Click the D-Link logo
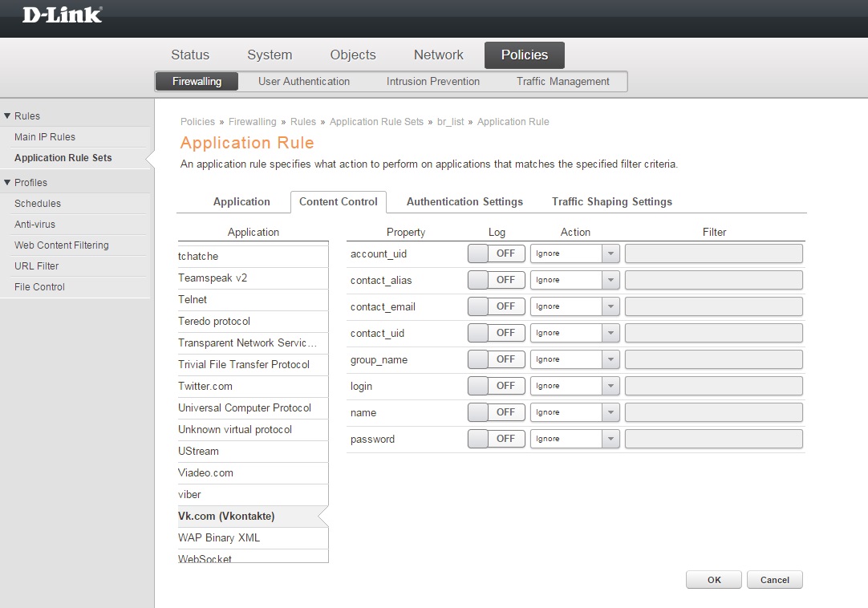This screenshot has width=868, height=608. [62, 14]
